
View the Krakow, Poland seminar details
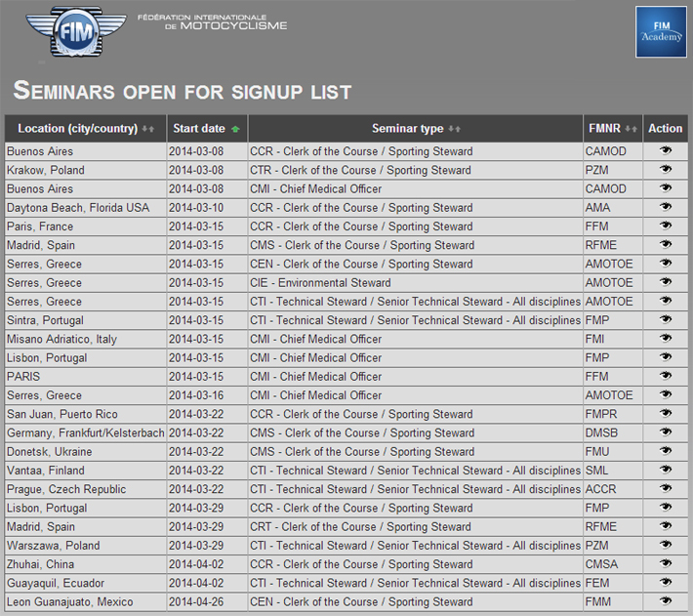(x=666, y=170)
